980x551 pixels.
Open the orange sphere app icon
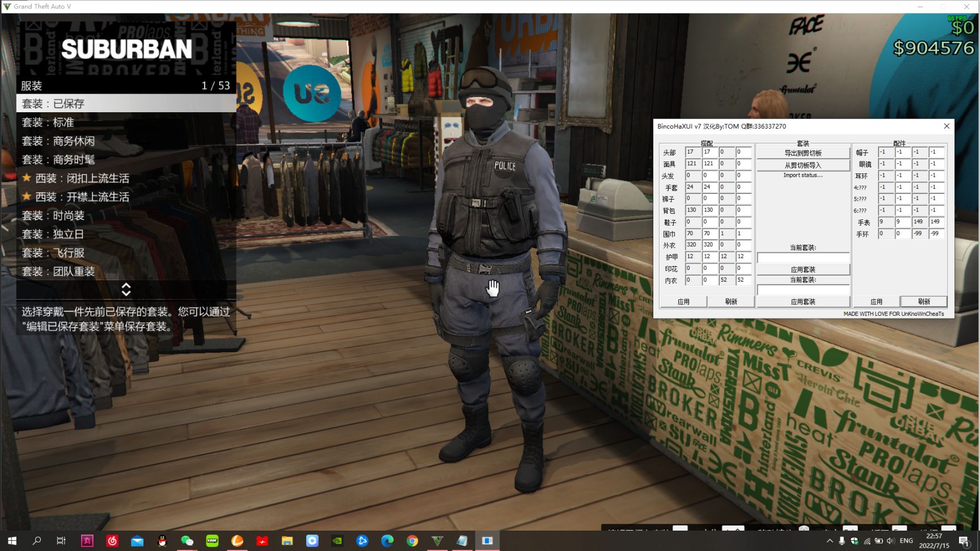[x=237, y=541]
